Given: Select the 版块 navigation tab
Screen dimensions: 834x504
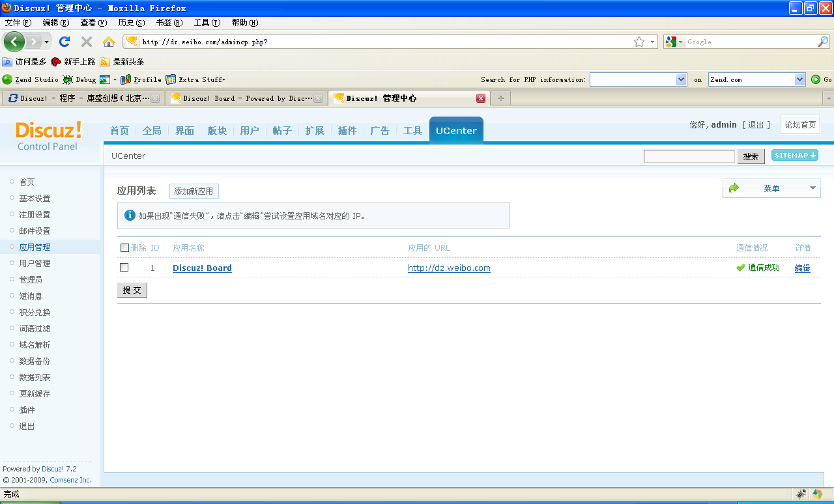Looking at the screenshot, I should [x=217, y=131].
